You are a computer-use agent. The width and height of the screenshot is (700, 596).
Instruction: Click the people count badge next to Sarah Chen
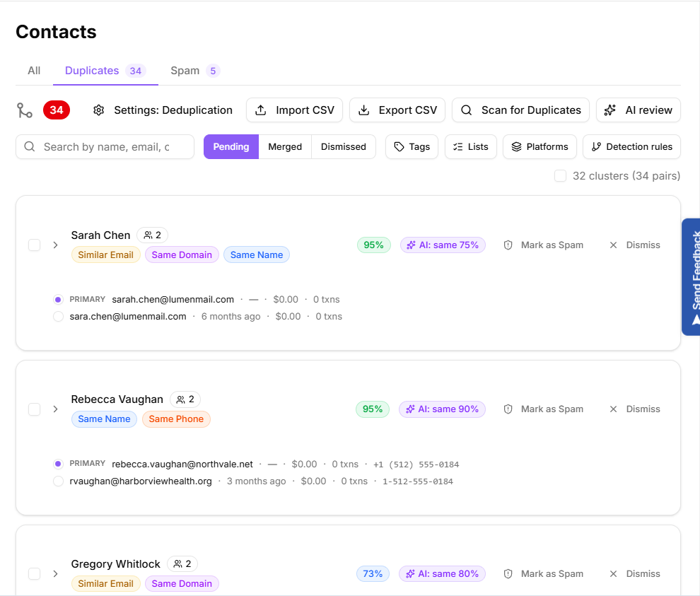tap(152, 235)
